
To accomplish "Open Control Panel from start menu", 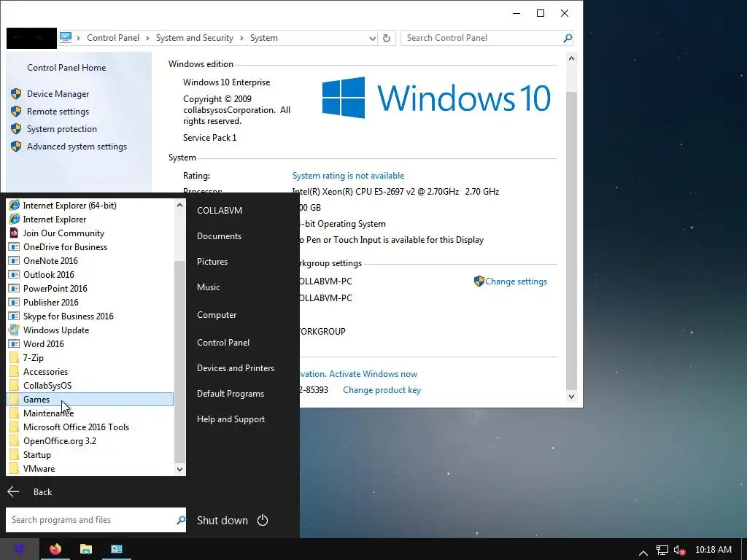I will [223, 343].
